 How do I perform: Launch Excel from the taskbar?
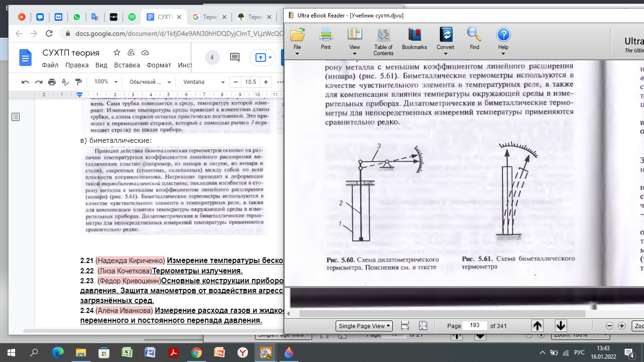(x=127, y=352)
